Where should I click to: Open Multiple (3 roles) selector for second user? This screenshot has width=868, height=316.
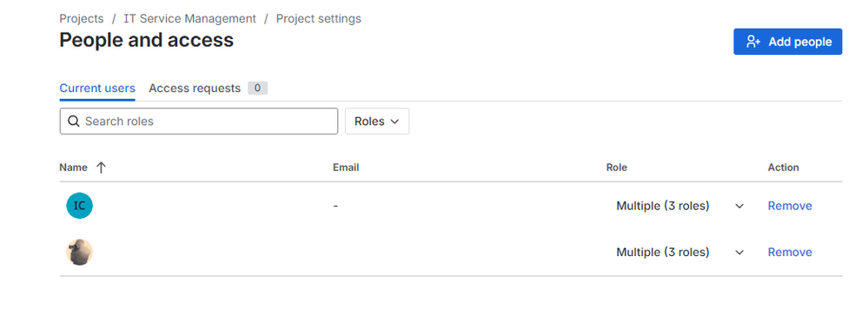(679, 253)
